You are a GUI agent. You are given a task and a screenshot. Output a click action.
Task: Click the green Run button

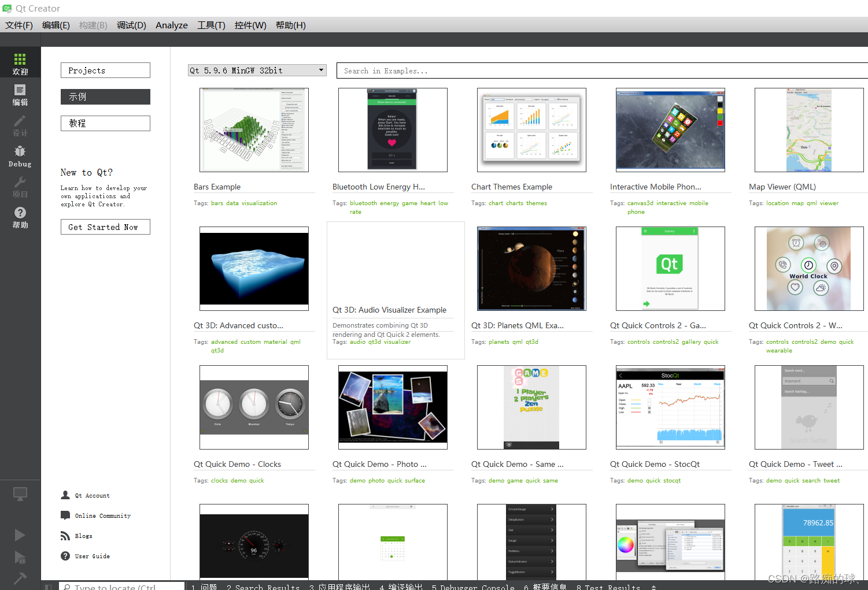(x=20, y=535)
